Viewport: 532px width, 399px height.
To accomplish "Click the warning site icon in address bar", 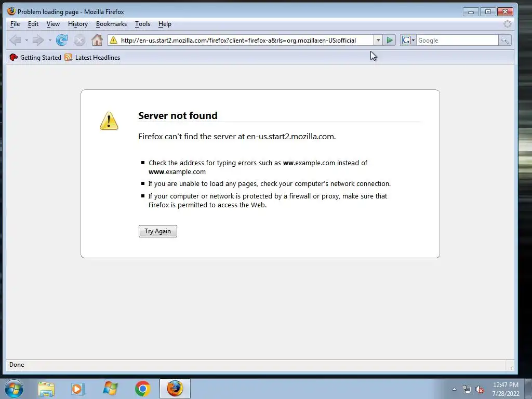I will click(113, 41).
